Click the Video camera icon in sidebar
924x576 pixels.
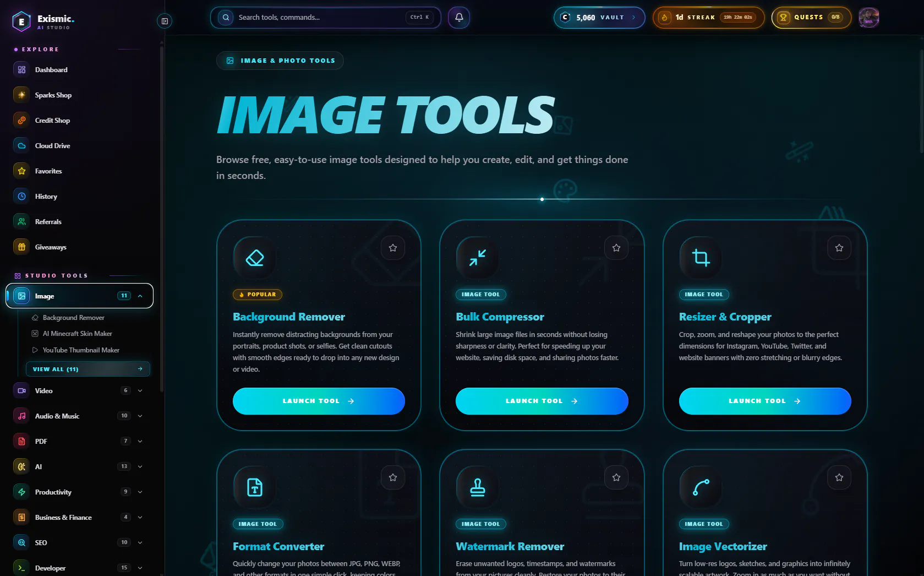coord(21,391)
